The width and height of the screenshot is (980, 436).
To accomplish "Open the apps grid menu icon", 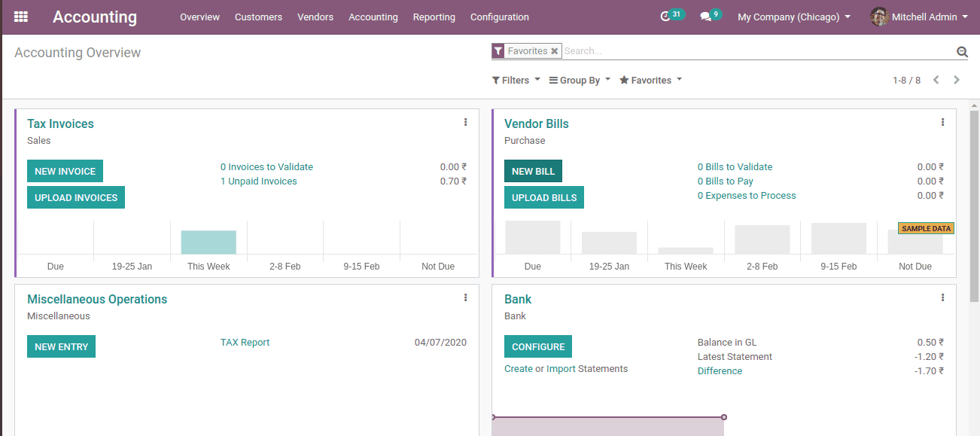I will coord(21,17).
